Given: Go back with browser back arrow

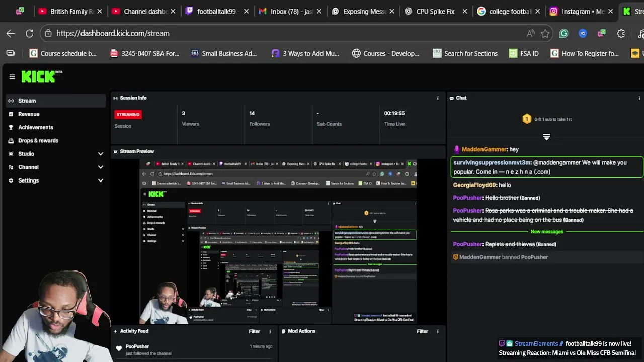Looking at the screenshot, I should click(11, 33).
